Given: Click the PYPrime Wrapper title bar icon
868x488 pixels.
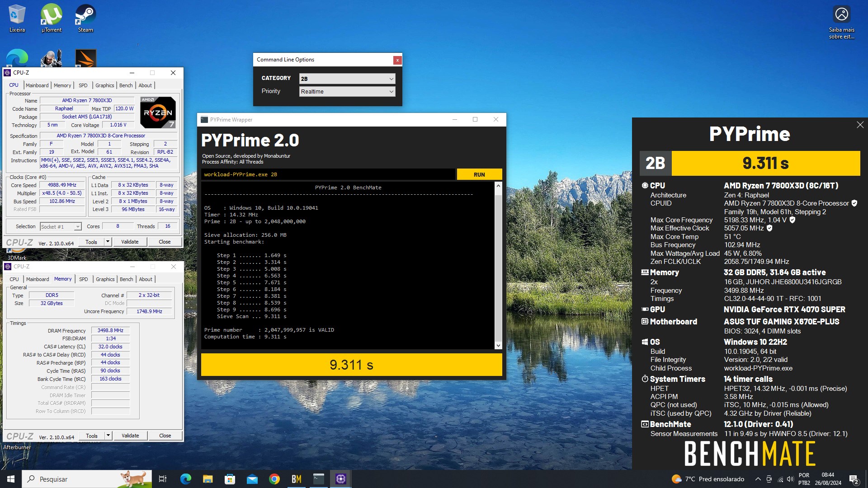Looking at the screenshot, I should pyautogui.click(x=204, y=119).
